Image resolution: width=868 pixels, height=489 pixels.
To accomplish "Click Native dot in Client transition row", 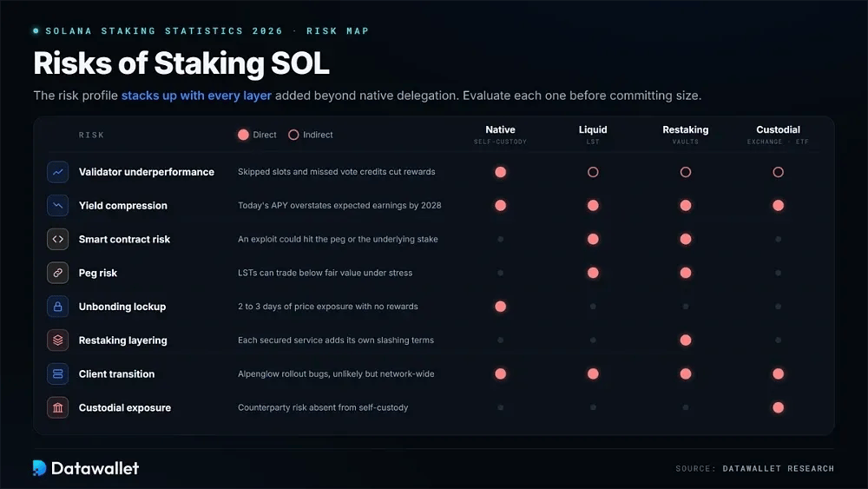I will click(x=501, y=373).
